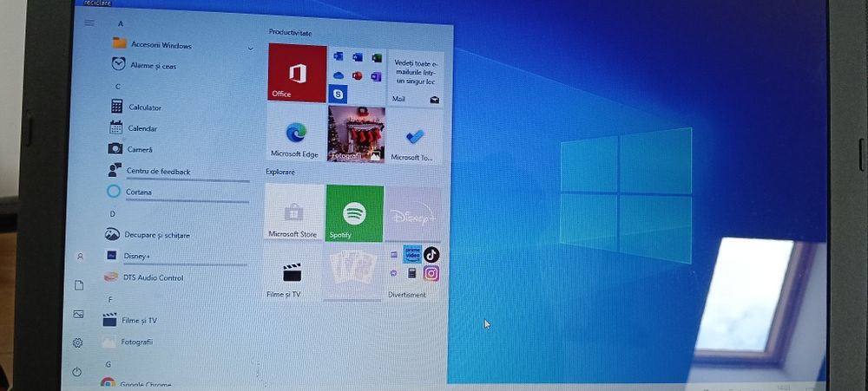868x391 pixels.
Task: Click the Word icon in the folder tile
Action: [x=358, y=57]
